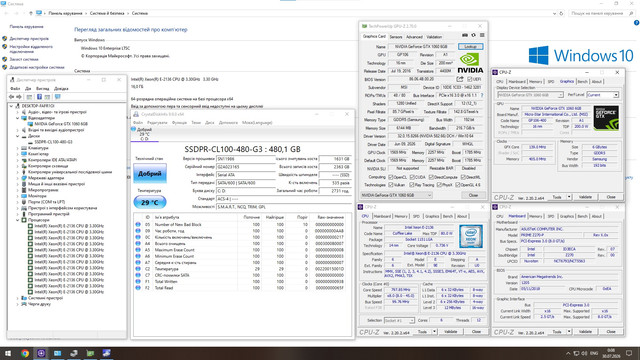Image resolution: width=640 pixels, height=360 pixels.
Task: Open the Validation tab in GPU-Z
Action: (x=434, y=37)
